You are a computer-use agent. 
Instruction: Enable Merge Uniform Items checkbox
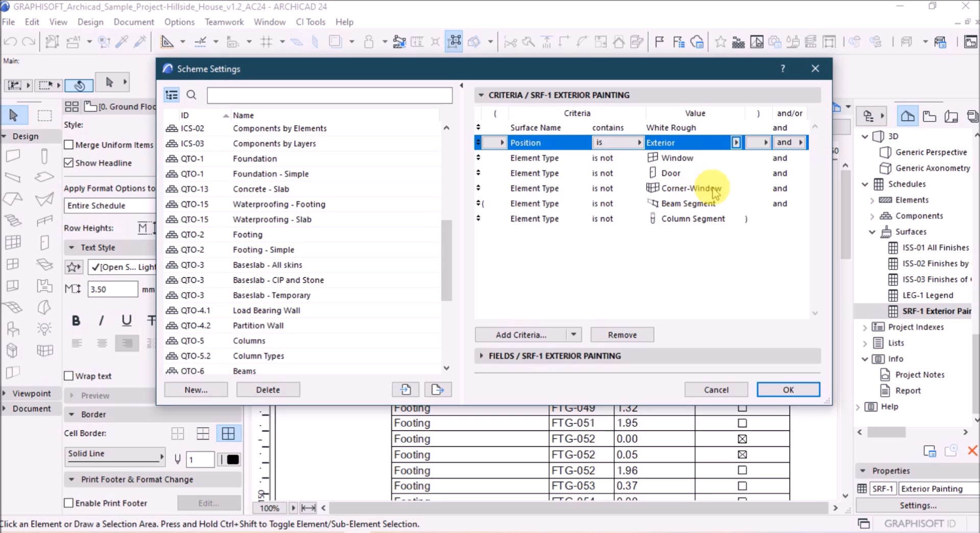coord(69,145)
